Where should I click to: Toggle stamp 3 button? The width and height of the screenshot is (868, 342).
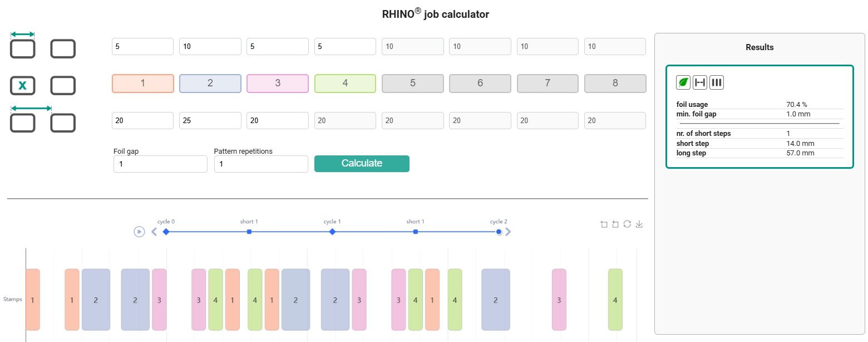tap(278, 84)
